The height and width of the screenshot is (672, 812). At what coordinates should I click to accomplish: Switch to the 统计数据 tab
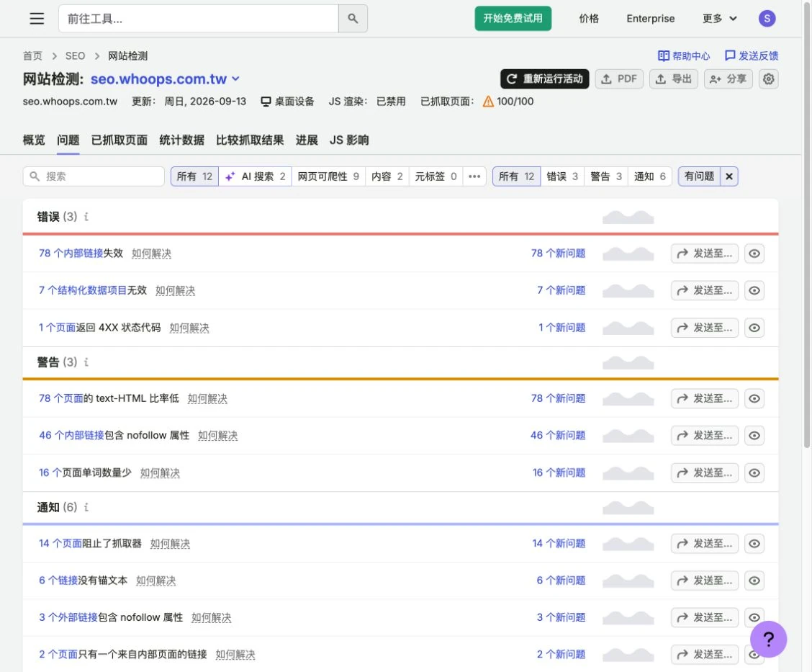[x=182, y=140]
